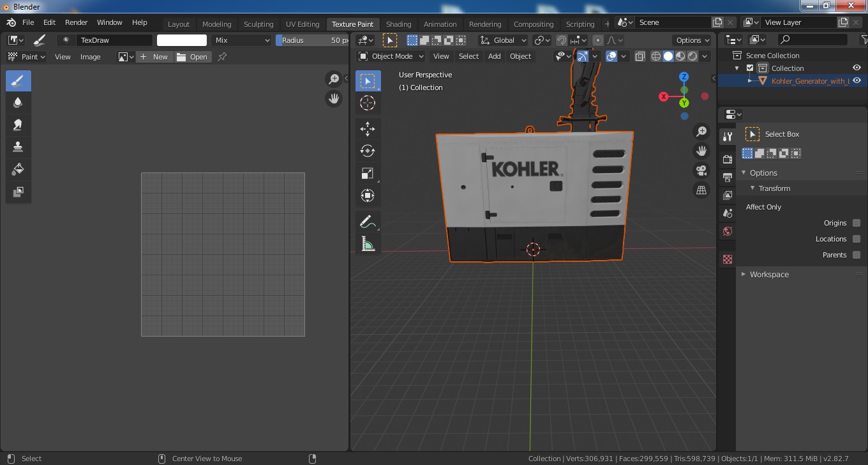Open the Global transform orientation dropdown

(x=503, y=40)
